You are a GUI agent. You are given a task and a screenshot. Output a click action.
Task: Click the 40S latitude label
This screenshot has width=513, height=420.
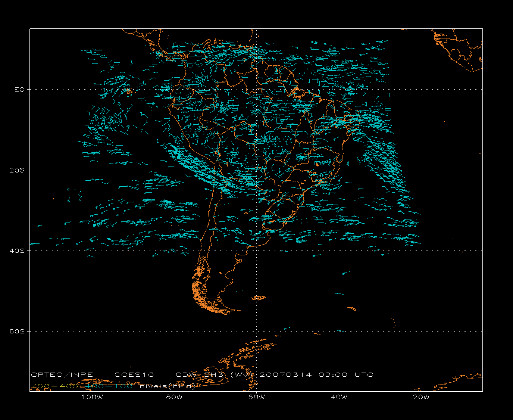[x=17, y=251]
